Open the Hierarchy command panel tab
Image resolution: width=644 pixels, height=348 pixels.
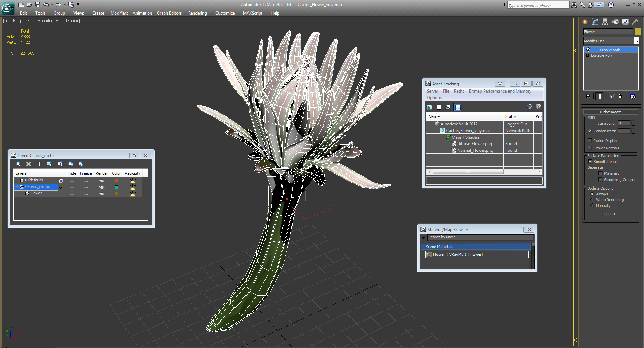point(605,22)
